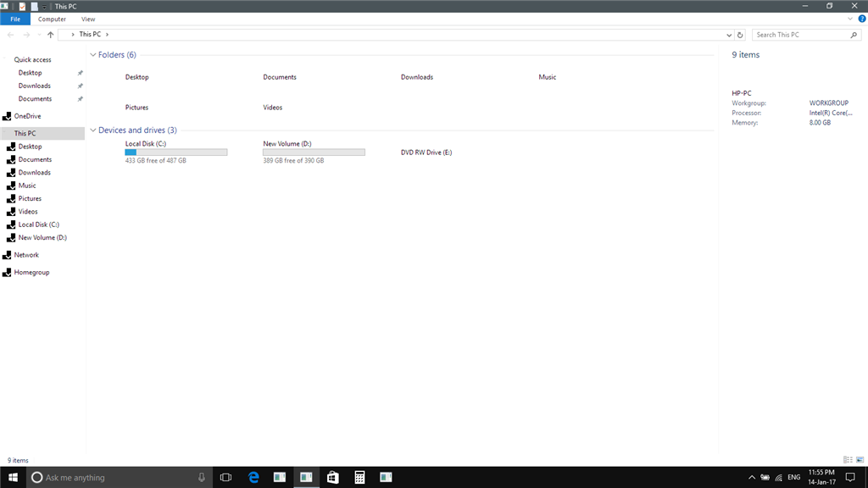This screenshot has width=868, height=488.
Task: Launch Microsoft Edge from taskbar
Action: point(253,477)
